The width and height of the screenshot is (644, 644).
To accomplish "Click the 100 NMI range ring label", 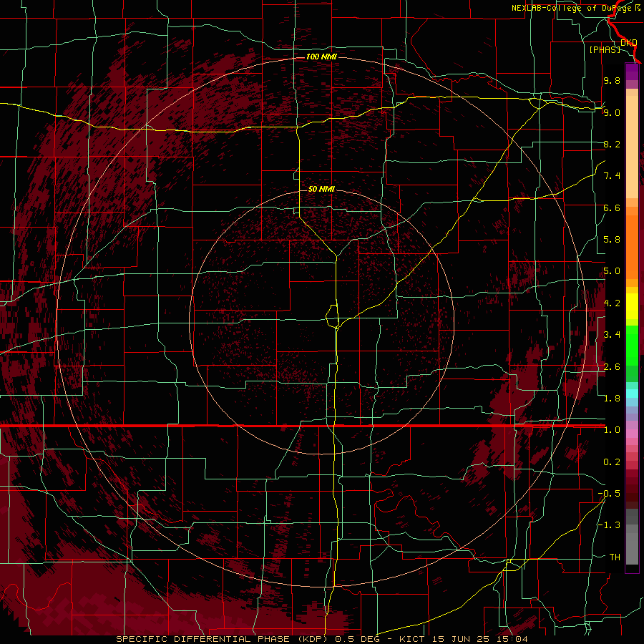I will point(321,57).
